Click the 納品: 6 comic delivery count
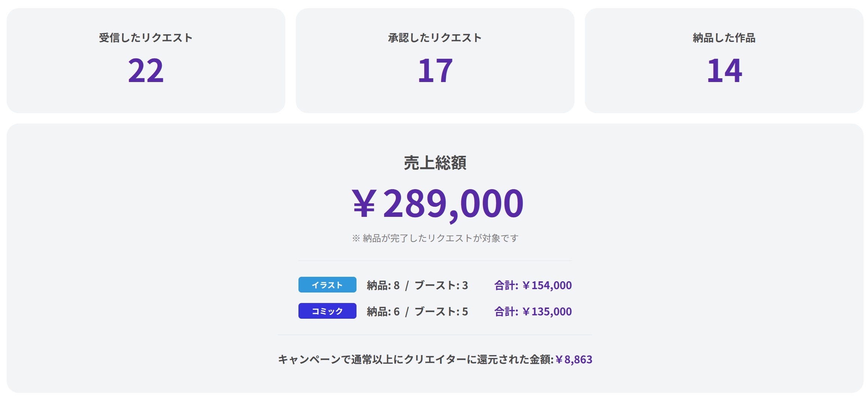 (383, 312)
